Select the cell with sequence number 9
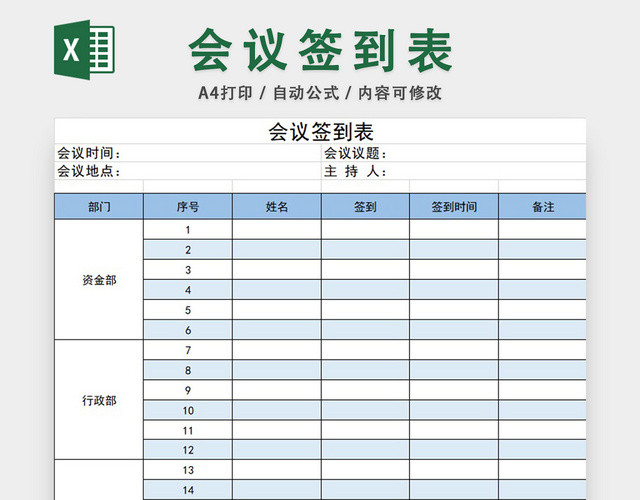The height and width of the screenshot is (500, 640). point(188,390)
